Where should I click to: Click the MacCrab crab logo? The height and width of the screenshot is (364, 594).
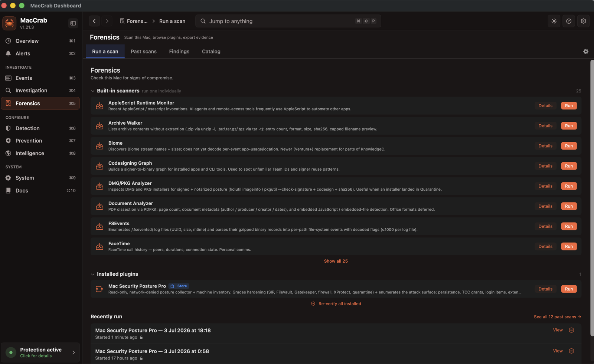tap(9, 23)
